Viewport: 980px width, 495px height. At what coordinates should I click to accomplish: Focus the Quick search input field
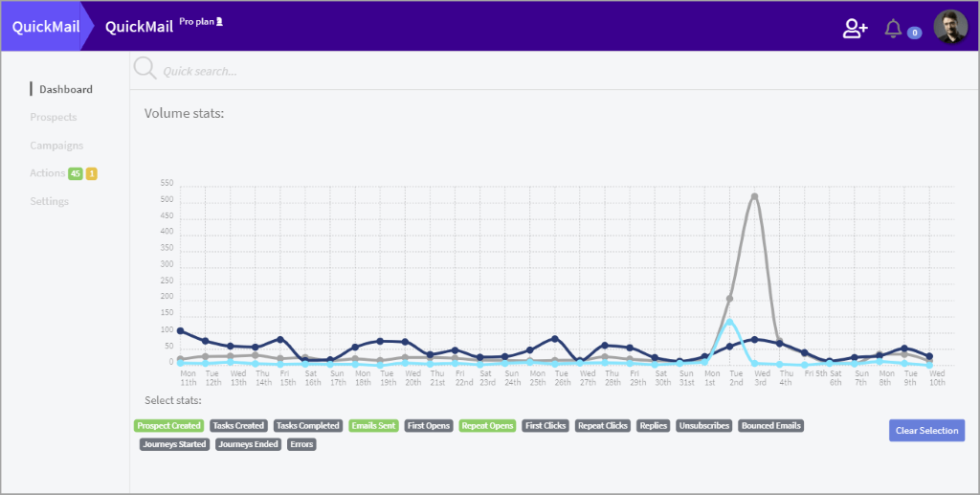point(383,71)
